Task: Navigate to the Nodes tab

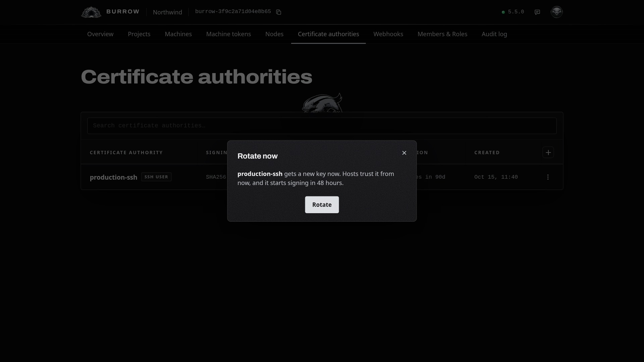Action: [274, 34]
